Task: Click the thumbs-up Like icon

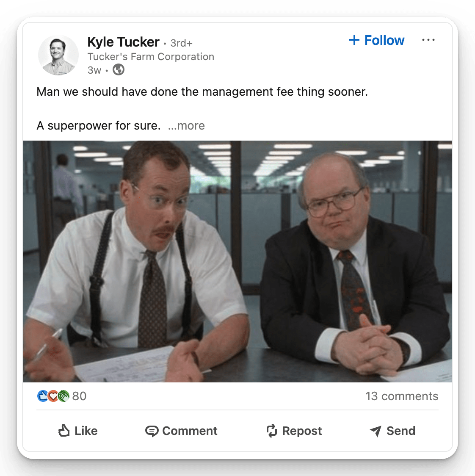Action: [x=64, y=430]
